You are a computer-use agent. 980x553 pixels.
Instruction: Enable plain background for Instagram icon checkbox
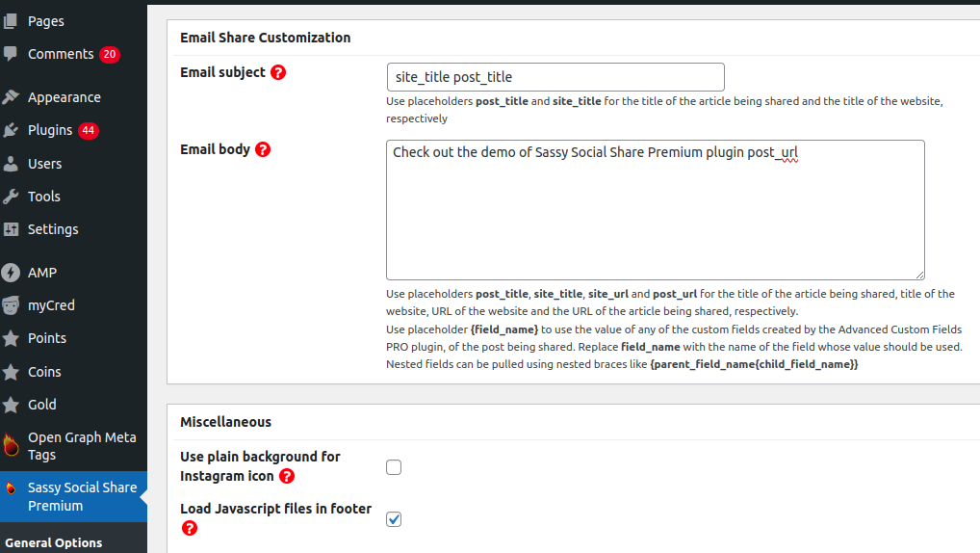click(x=394, y=467)
